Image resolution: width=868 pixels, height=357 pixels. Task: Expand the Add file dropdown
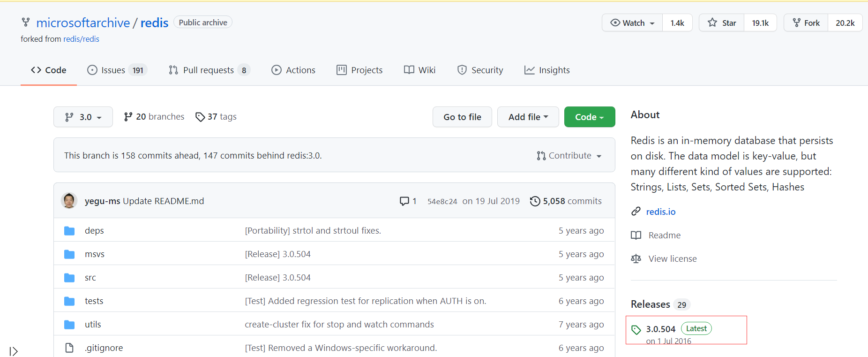click(528, 117)
